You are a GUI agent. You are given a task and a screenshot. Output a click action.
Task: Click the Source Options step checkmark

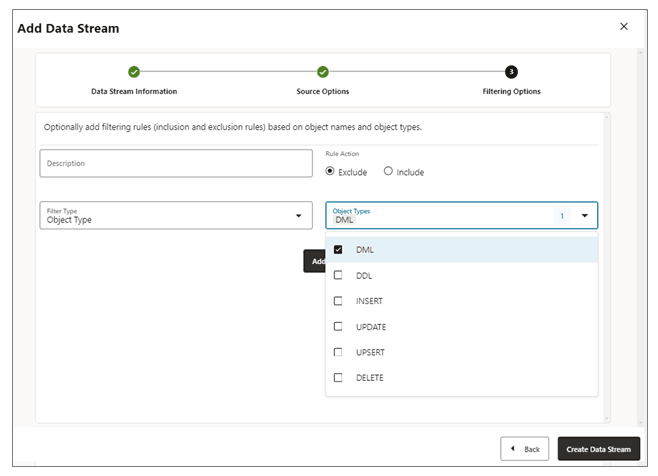click(323, 72)
